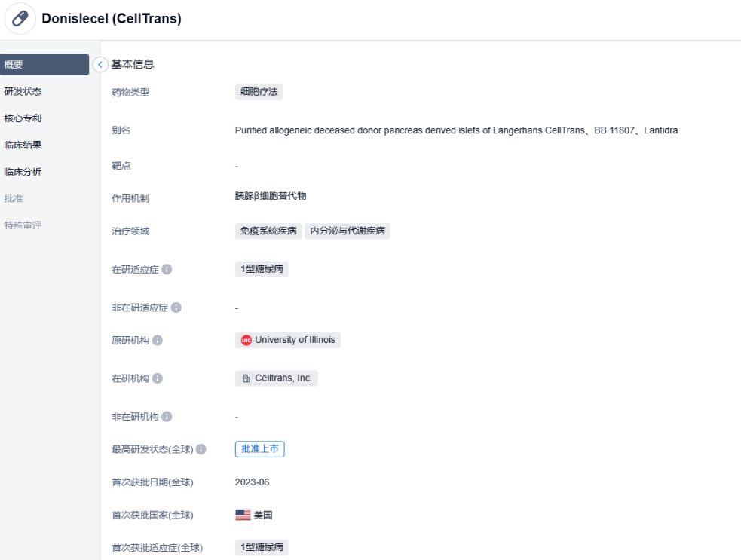Open the 研发状态 sidebar section
Image resolution: width=741 pixels, height=560 pixels.
click(23, 92)
